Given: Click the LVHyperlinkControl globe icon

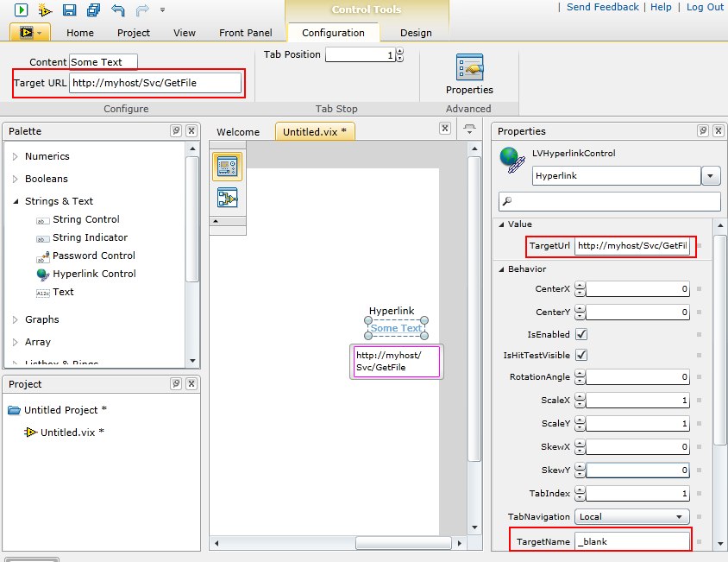Looking at the screenshot, I should pyautogui.click(x=512, y=160).
